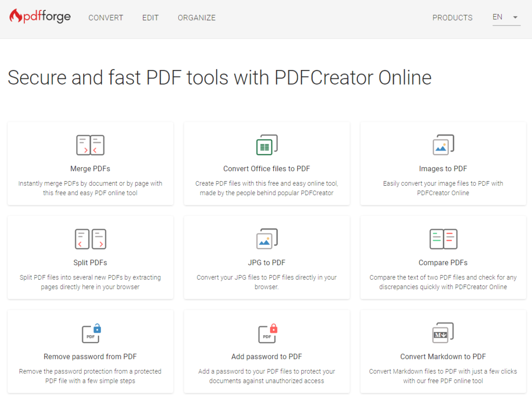Click the Compare PDFs side-by-side icon

point(443,239)
